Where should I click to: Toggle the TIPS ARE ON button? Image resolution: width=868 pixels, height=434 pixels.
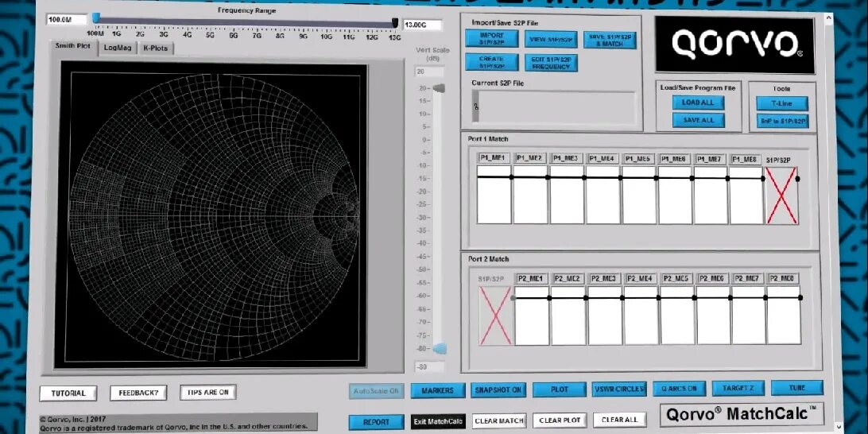pyautogui.click(x=208, y=392)
